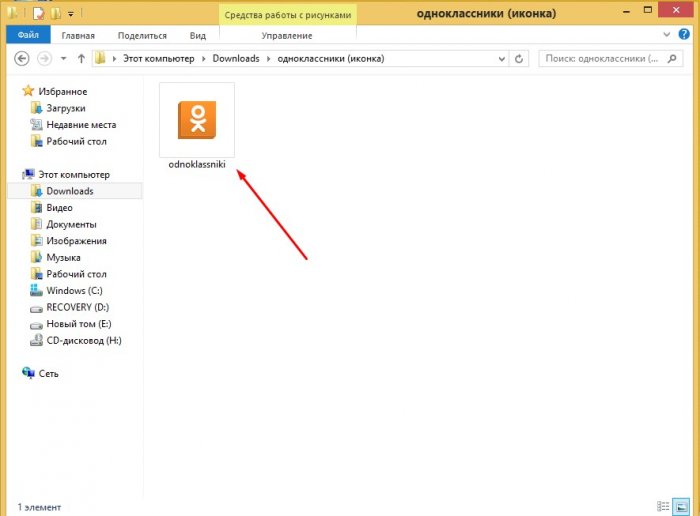This screenshot has width=700, height=516.
Task: Click Downloads in the address breadcrumb
Action: (x=235, y=59)
